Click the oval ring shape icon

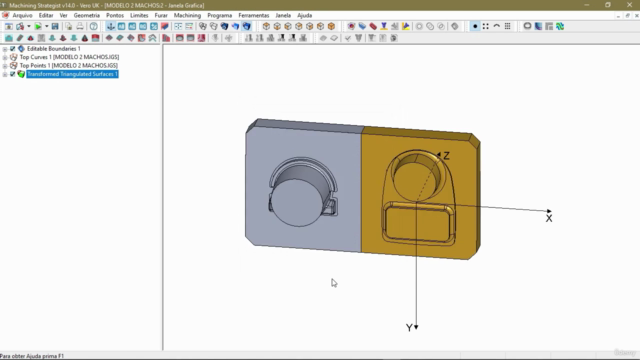click(527, 27)
